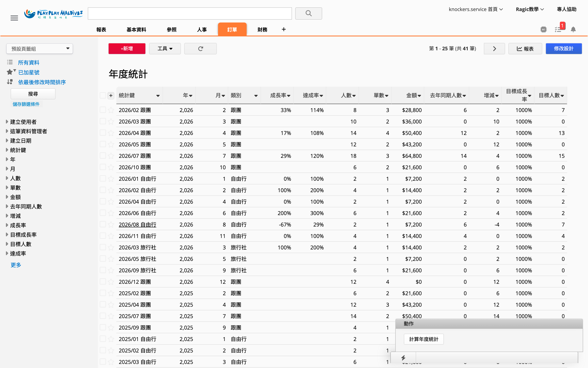Check the 2026/02 跟團 row checkbox
588x368 pixels.
coord(103,110)
